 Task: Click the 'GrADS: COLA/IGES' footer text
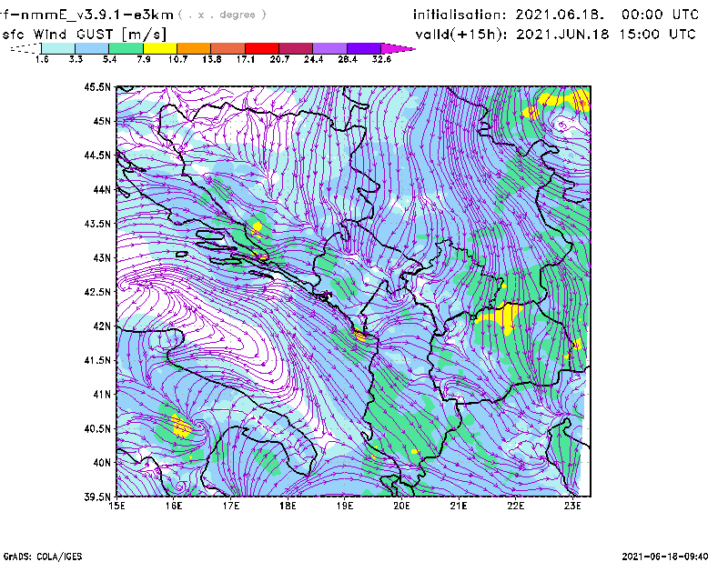pyautogui.click(x=43, y=557)
